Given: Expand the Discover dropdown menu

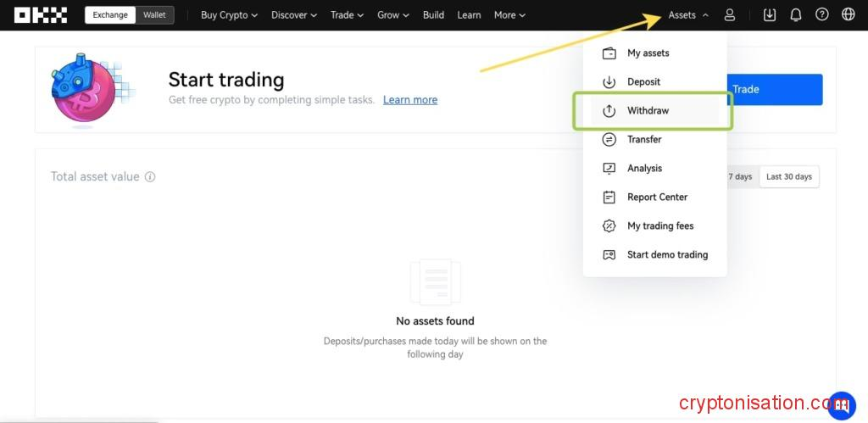Looking at the screenshot, I should pos(294,14).
